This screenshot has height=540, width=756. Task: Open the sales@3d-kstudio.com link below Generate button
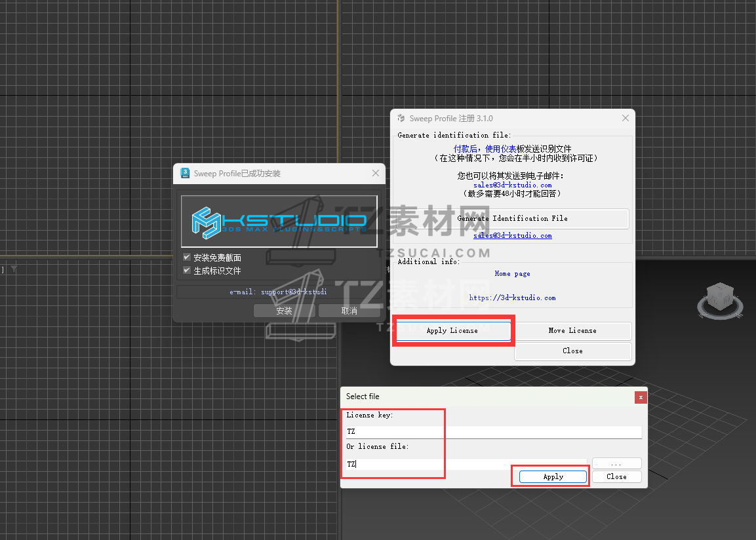point(513,235)
